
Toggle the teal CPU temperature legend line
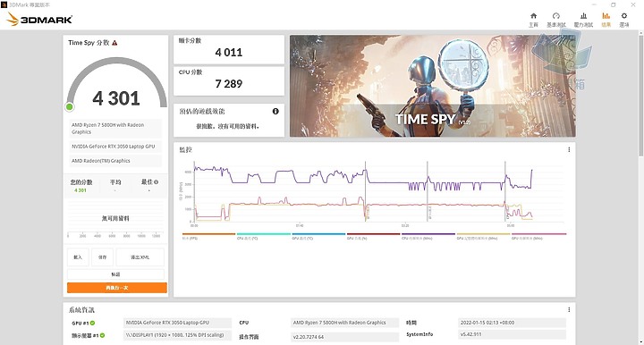[264, 236]
